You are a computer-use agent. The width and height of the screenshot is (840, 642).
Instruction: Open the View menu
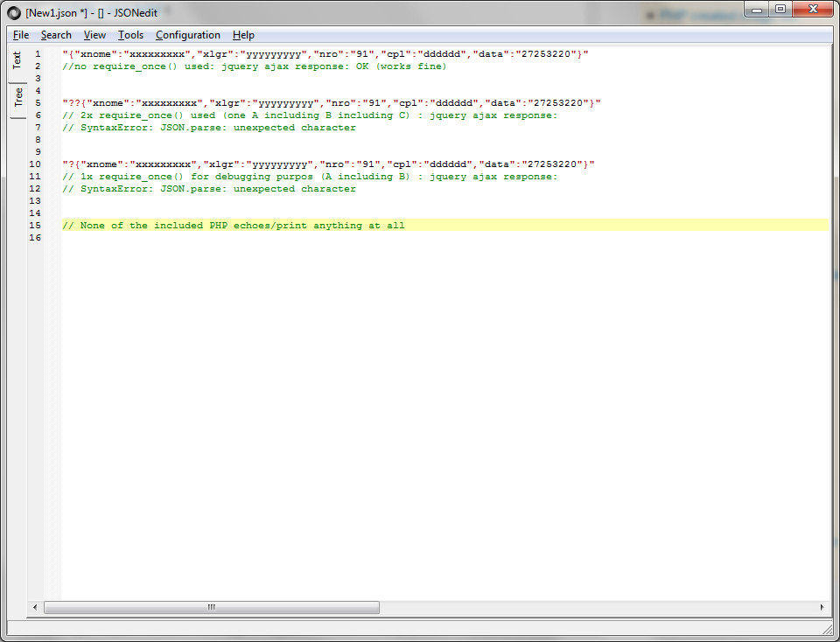94,35
